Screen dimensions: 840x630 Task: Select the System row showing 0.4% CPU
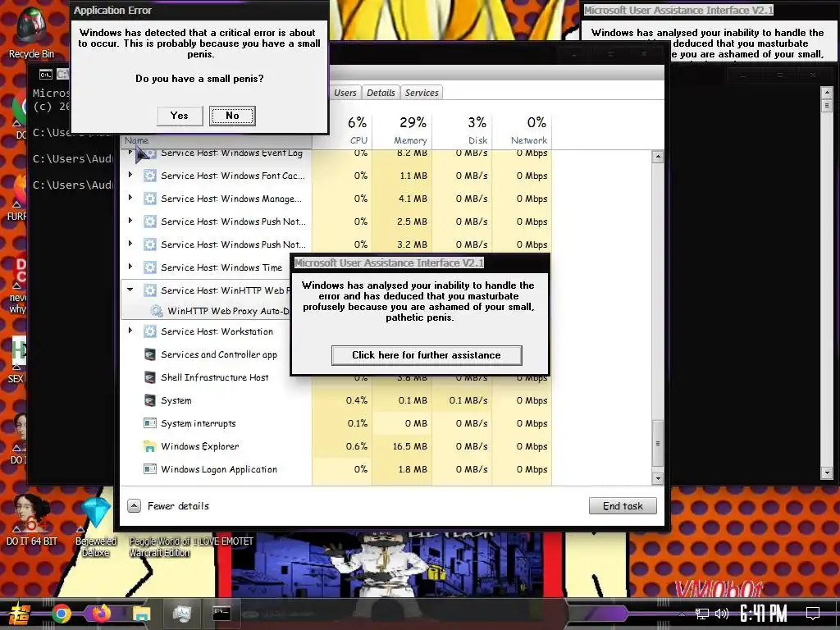pyautogui.click(x=336, y=400)
